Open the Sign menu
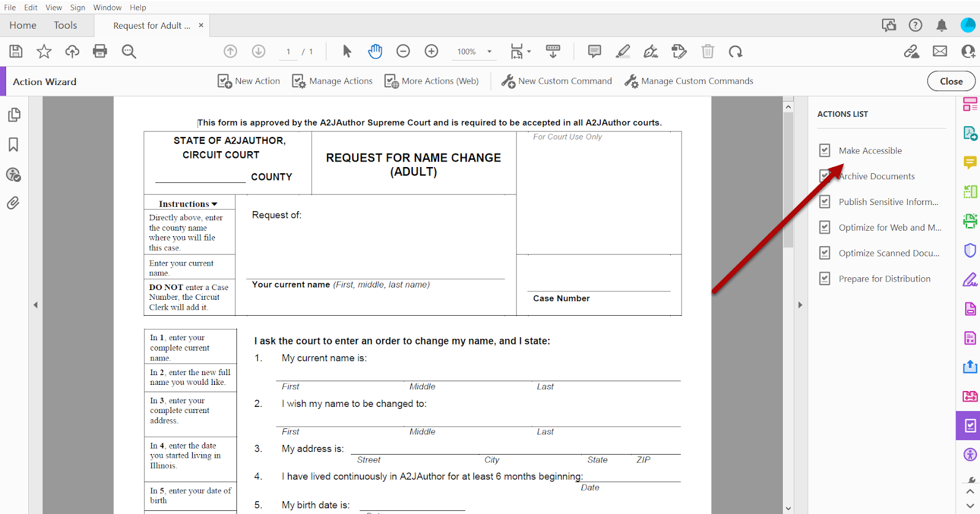The width and height of the screenshot is (980, 514). 78,7
